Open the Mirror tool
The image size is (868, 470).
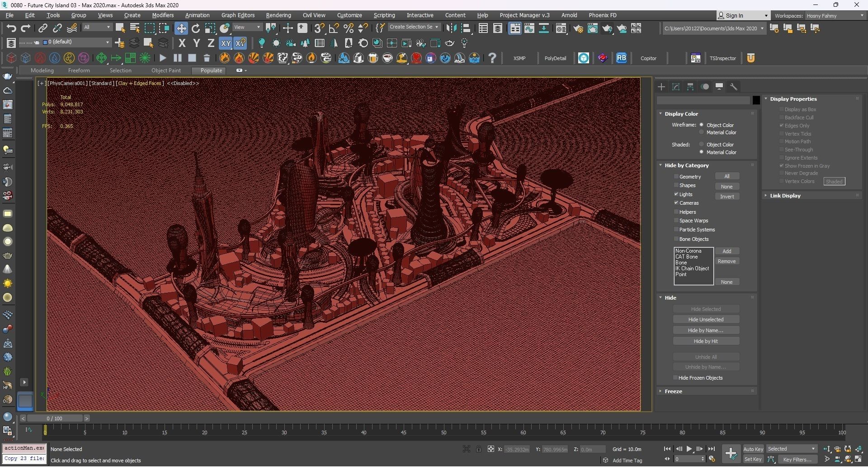tap(451, 28)
